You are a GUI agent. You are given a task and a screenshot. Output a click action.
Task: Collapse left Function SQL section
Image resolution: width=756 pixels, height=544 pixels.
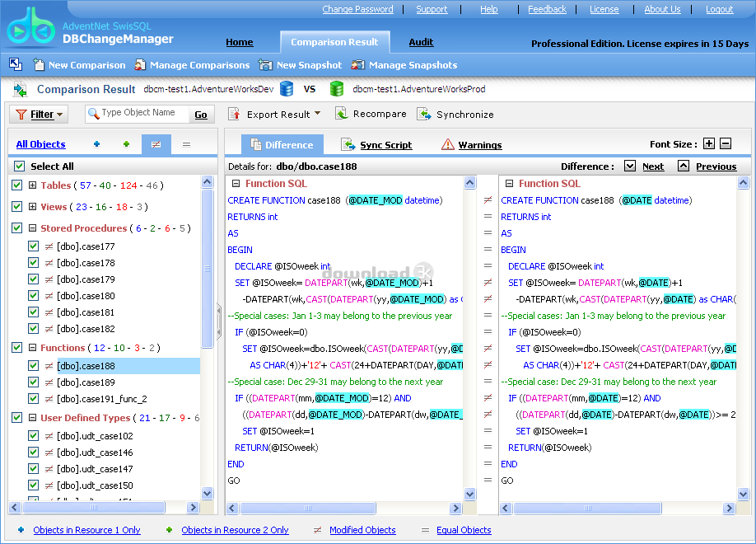click(236, 184)
